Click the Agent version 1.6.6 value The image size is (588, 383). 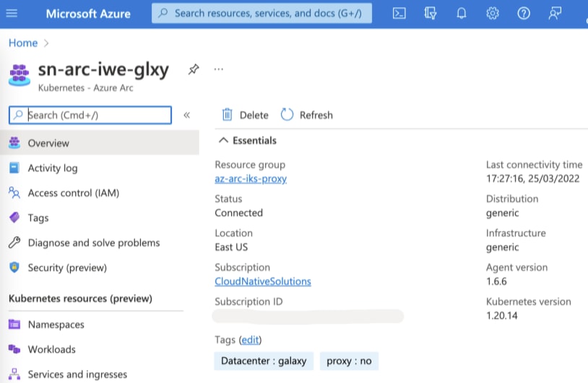(x=496, y=281)
